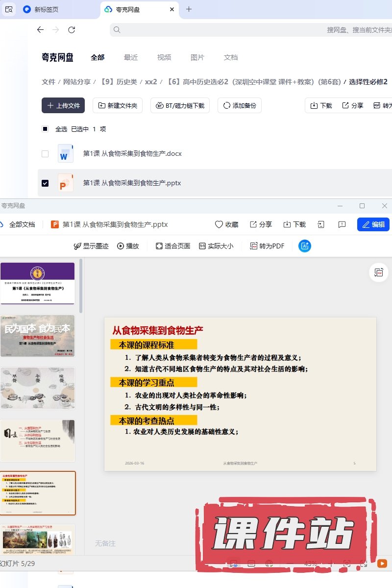Click the floating PDF convert icon

[x=379, y=272]
